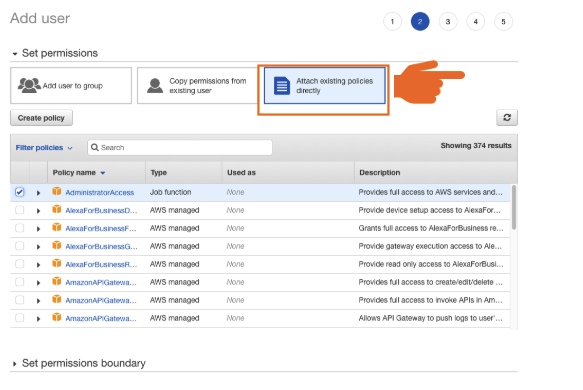Expand the Set permissions boundary section

[15, 364]
